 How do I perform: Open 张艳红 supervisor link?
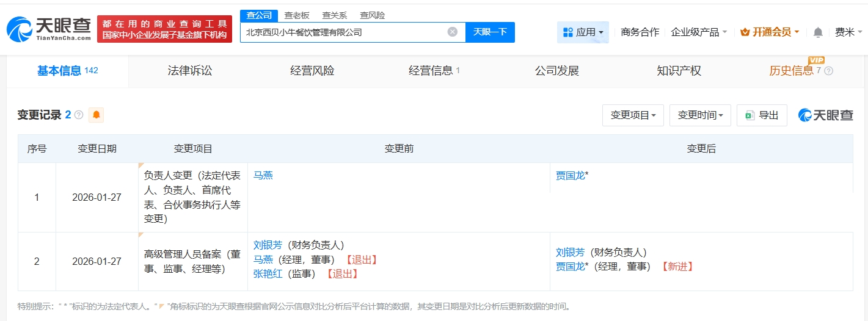pyautogui.click(x=268, y=274)
